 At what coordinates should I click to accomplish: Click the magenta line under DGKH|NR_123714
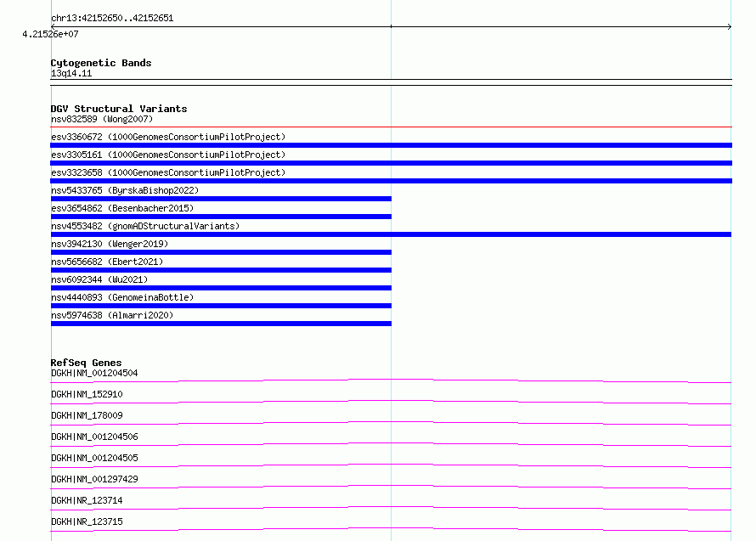(x=391, y=508)
